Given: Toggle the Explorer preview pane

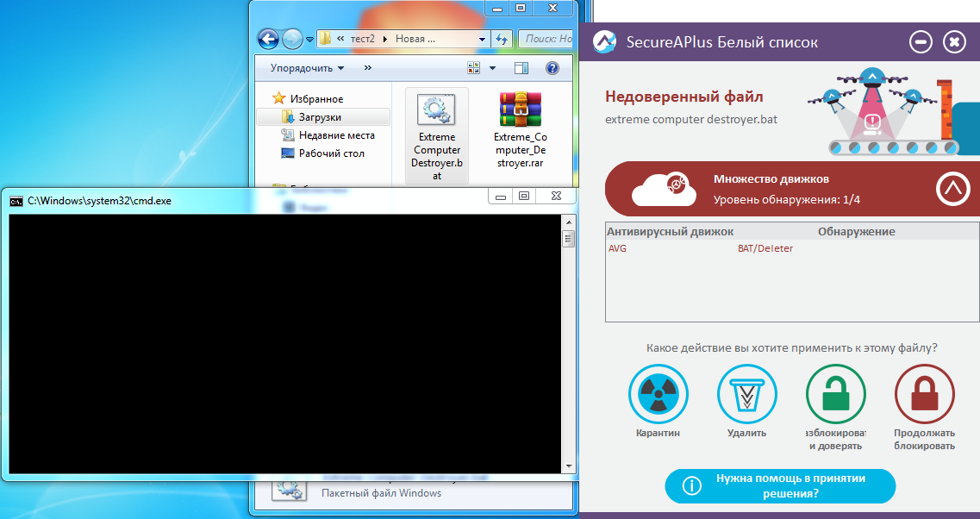Looking at the screenshot, I should pyautogui.click(x=521, y=67).
